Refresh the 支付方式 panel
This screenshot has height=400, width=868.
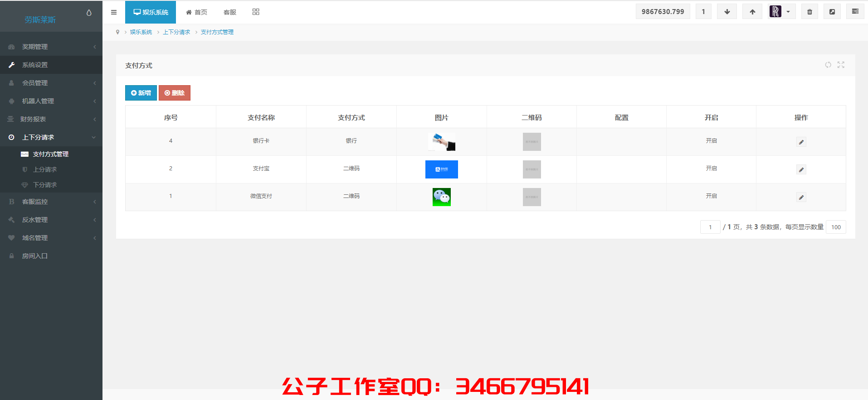[828, 65]
